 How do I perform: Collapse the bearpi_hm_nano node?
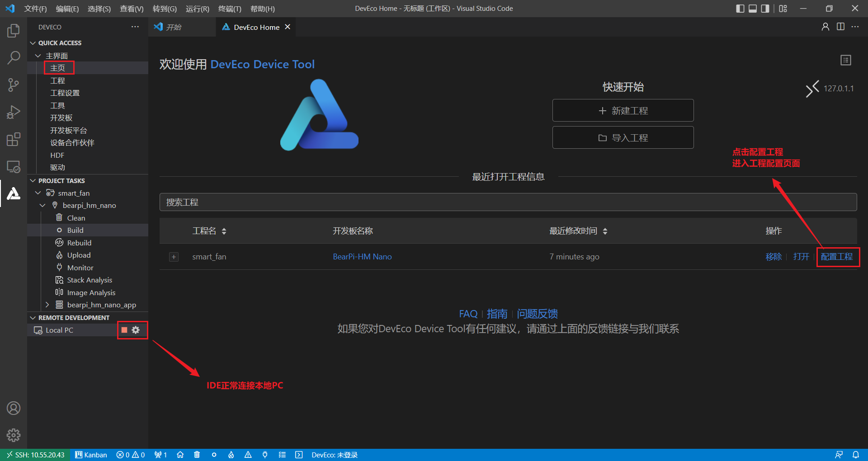coord(43,206)
